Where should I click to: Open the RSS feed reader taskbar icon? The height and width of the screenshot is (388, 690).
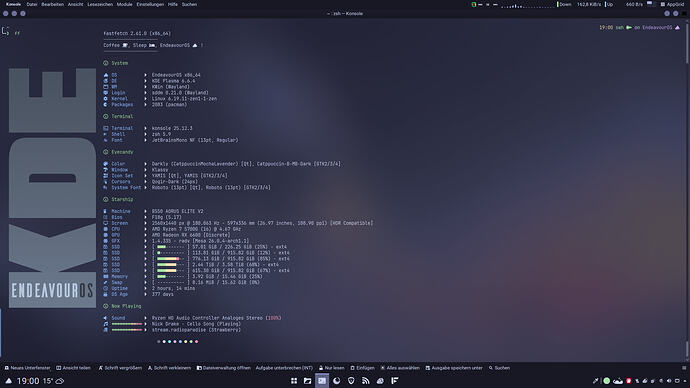pos(366,381)
